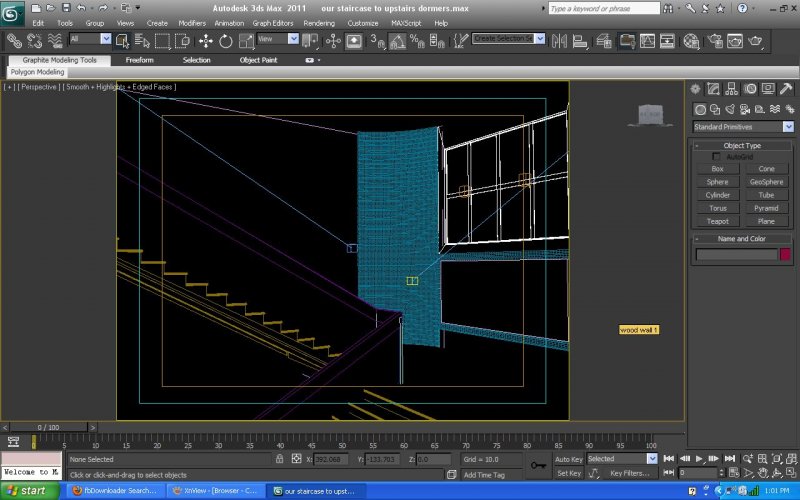Collapse the Object Type rollout
Screen dimensions: 800x500
(x=742, y=146)
